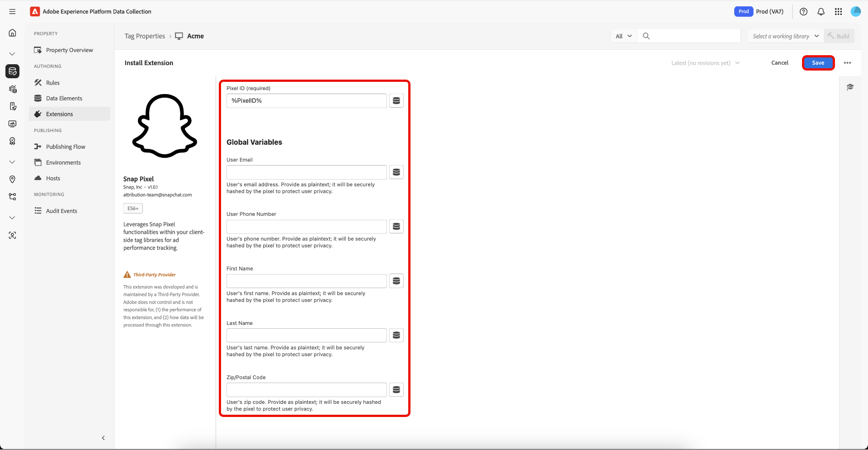Open data element picker for Pixel ID
Image resolution: width=868 pixels, height=450 pixels.
click(x=396, y=101)
